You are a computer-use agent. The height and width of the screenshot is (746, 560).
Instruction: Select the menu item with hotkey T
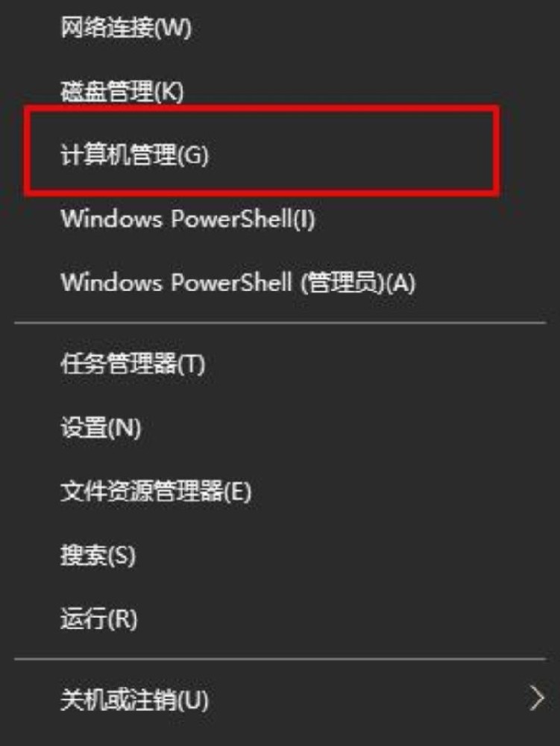[280, 364]
